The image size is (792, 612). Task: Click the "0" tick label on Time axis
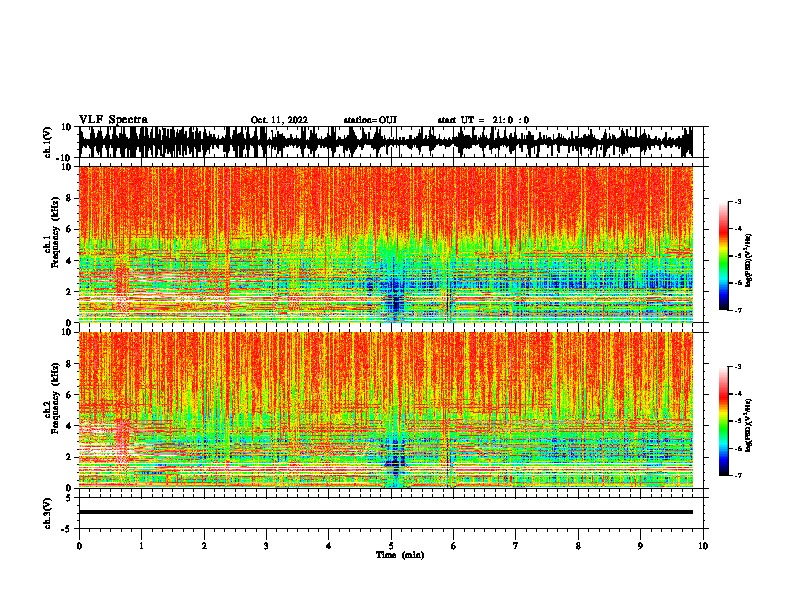pyautogui.click(x=79, y=546)
